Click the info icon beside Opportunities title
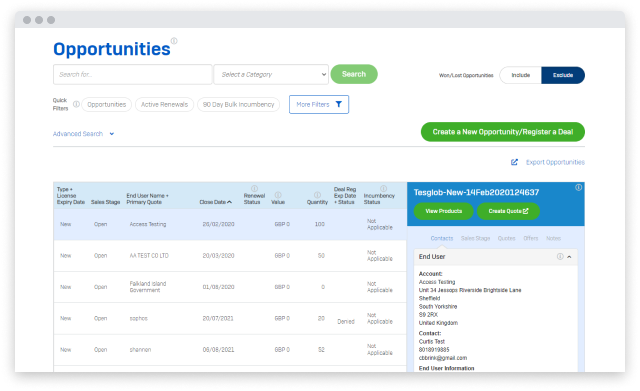The height and width of the screenshot is (391, 640). coord(174,41)
